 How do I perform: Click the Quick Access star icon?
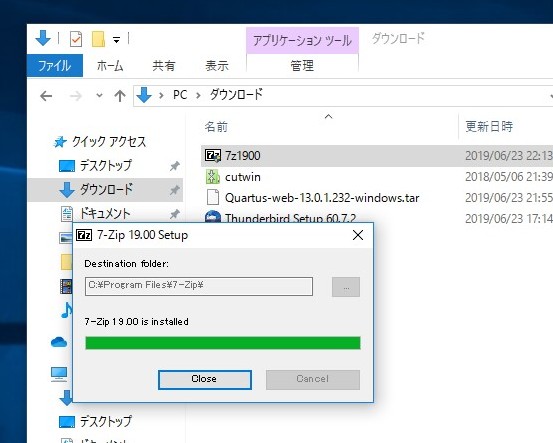click(60, 142)
